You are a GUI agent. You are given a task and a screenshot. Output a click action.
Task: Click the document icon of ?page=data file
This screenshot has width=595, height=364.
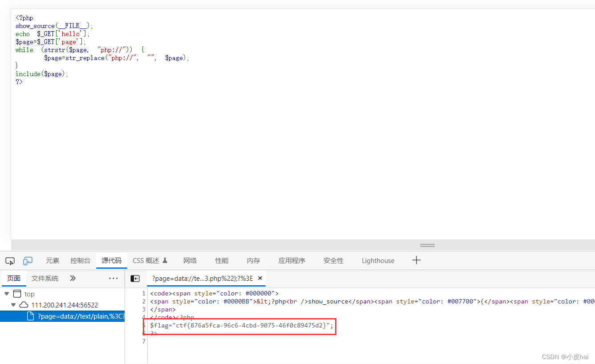click(x=31, y=316)
